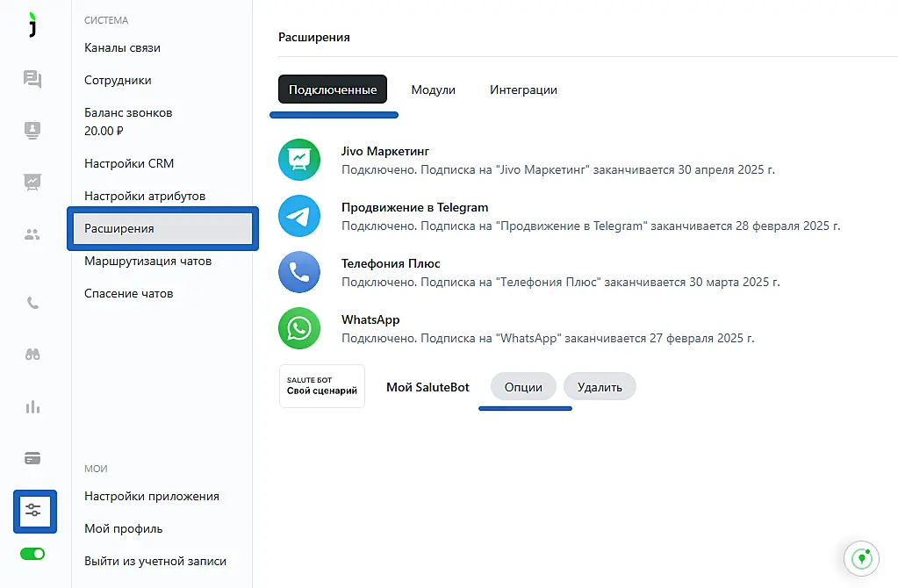Switch to the Модули tab
Screen dimensions: 898x588
pos(433,90)
